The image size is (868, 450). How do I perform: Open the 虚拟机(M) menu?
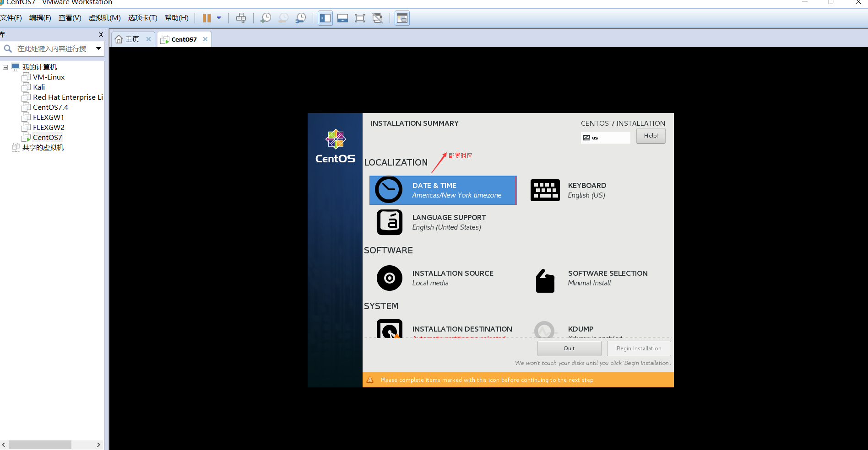105,18
